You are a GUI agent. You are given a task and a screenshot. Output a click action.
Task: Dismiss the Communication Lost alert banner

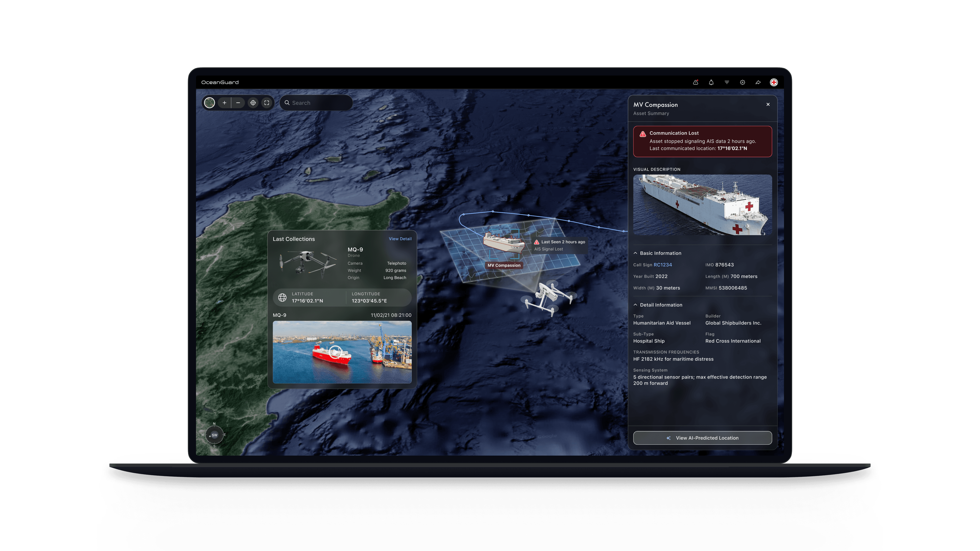tap(702, 141)
